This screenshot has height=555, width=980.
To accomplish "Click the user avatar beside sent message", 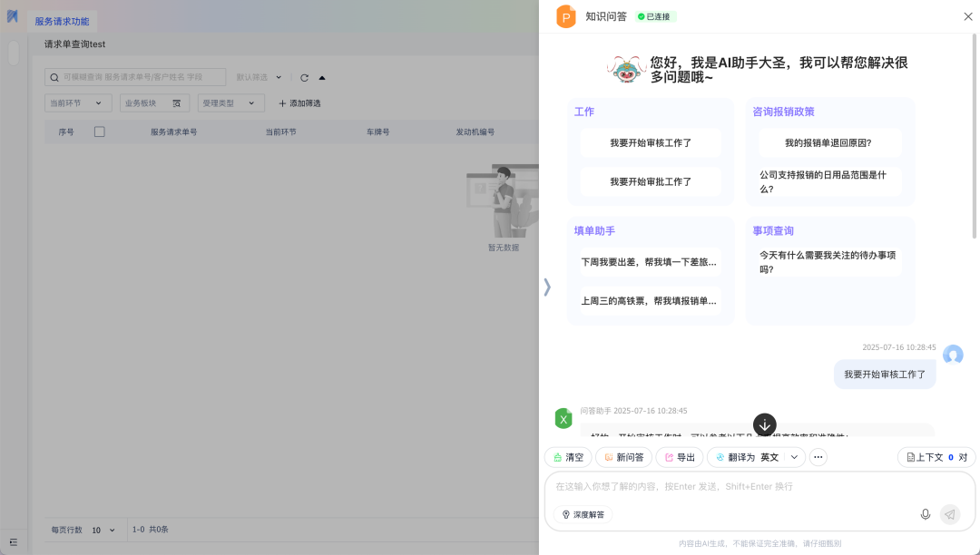I will coord(953,355).
